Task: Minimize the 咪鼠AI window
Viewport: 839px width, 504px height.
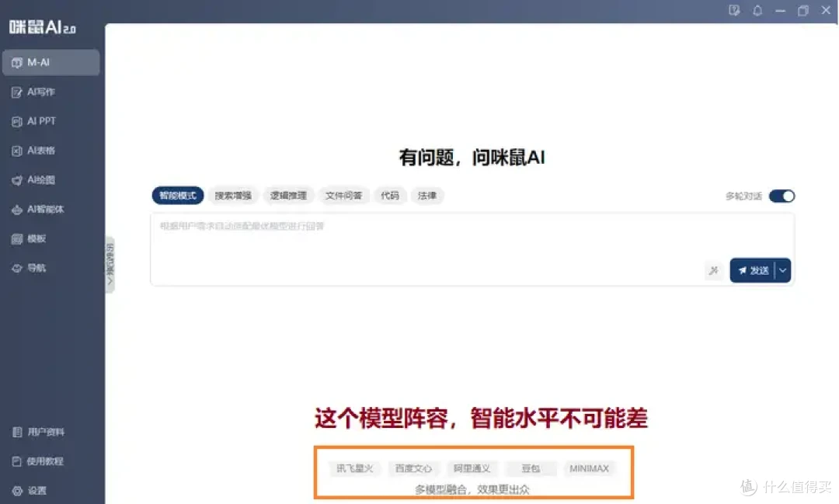Action: [780, 10]
